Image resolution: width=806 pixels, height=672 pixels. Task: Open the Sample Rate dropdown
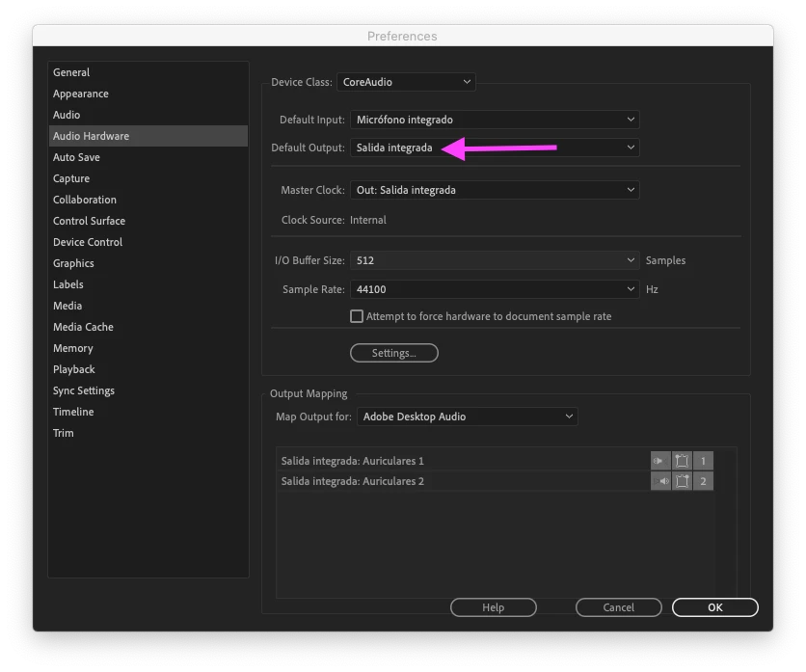pos(495,289)
